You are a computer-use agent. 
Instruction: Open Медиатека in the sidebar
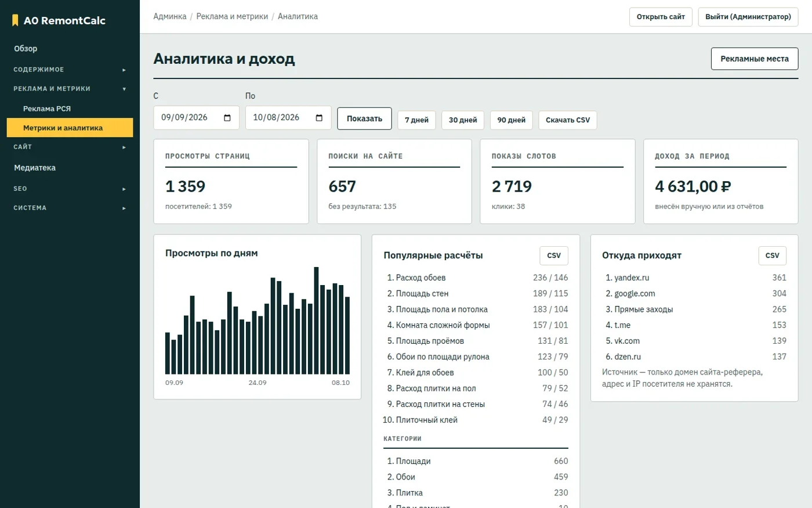pos(70,168)
